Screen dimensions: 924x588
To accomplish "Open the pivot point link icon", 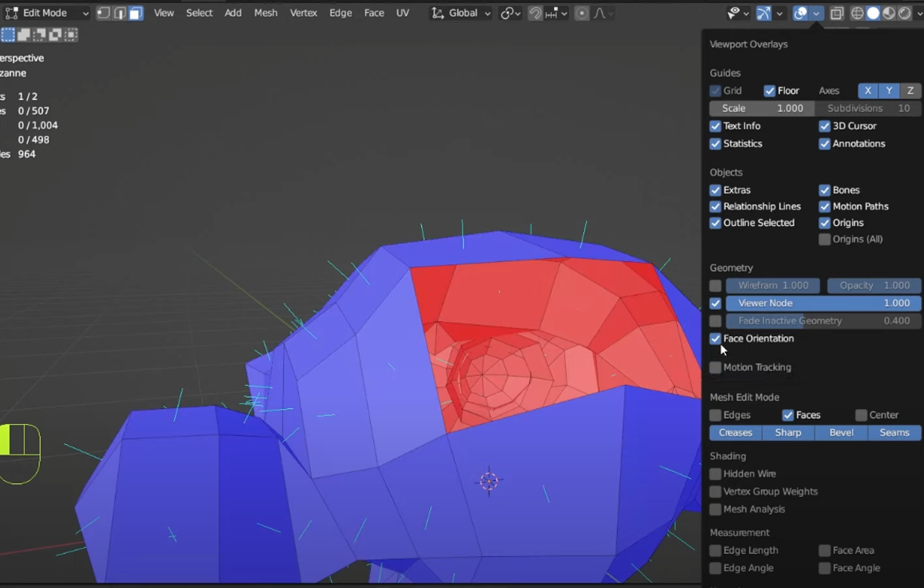I will 506,13.
